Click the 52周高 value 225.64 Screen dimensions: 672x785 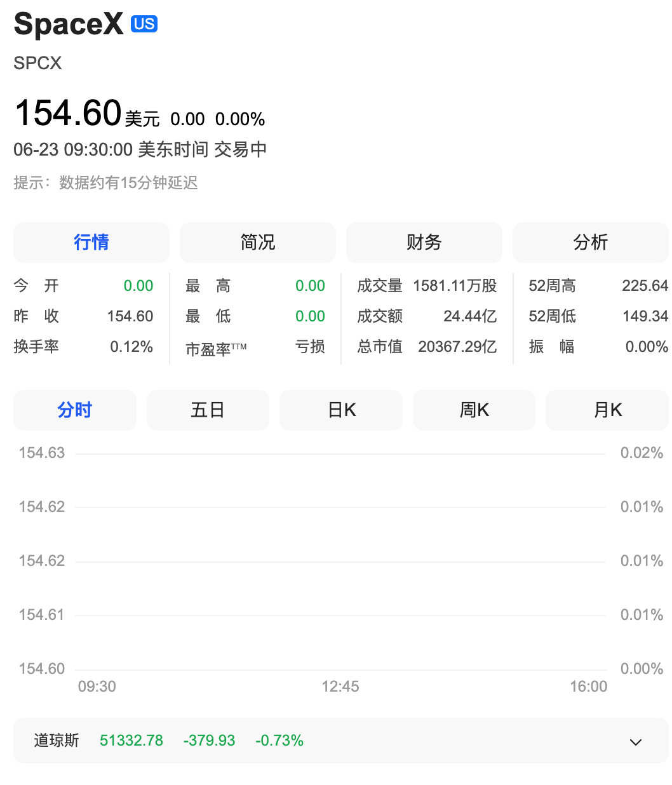[645, 286]
